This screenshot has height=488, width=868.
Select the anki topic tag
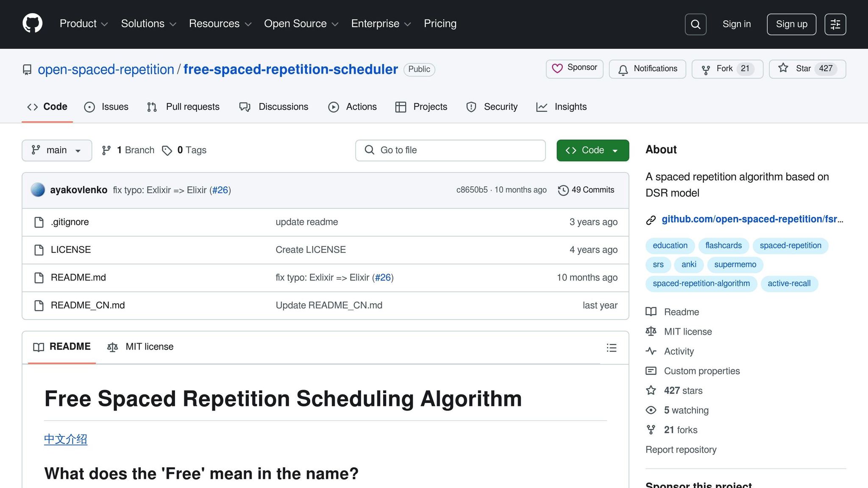(x=689, y=265)
